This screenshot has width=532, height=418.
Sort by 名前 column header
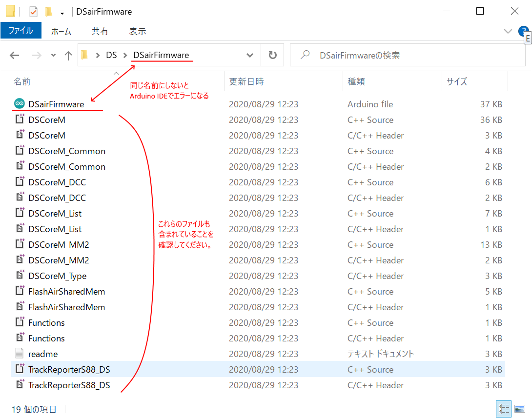click(x=21, y=81)
